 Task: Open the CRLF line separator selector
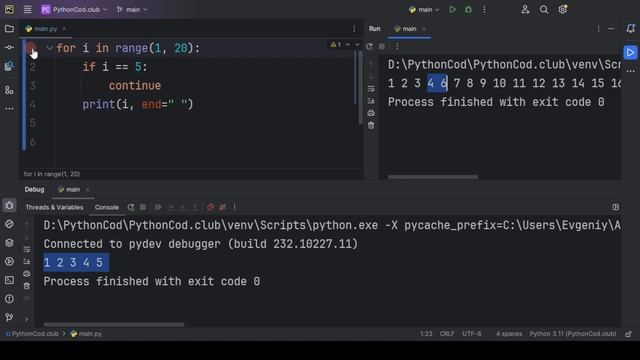(447, 334)
